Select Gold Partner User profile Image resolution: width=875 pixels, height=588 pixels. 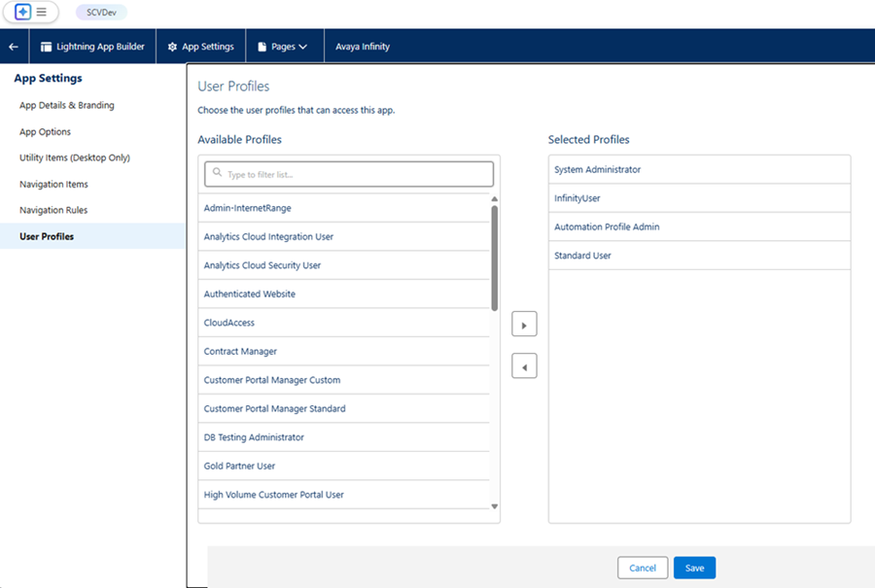tap(344, 466)
